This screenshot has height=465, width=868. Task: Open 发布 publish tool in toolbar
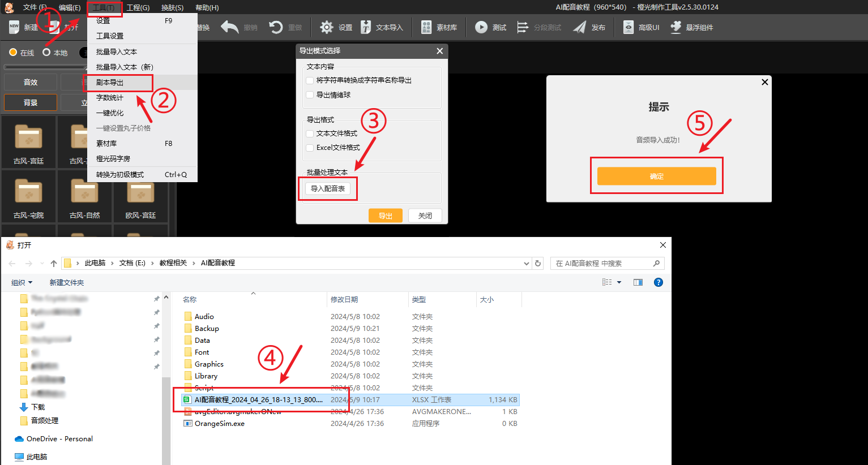pyautogui.click(x=580, y=27)
